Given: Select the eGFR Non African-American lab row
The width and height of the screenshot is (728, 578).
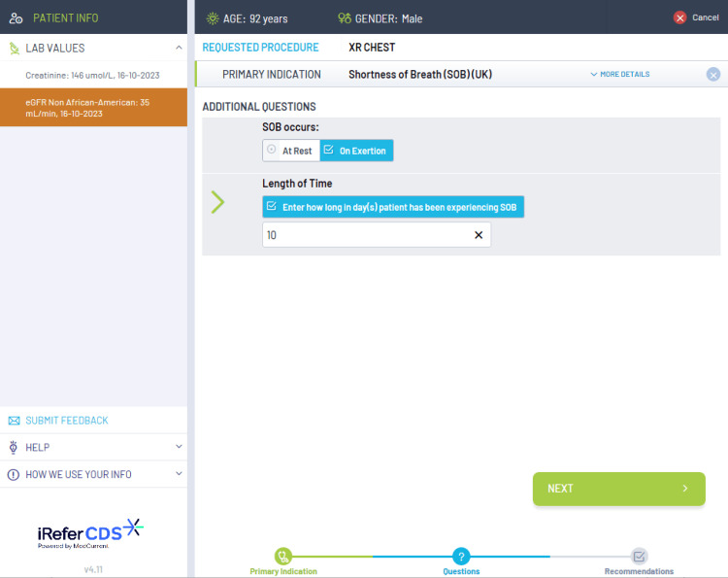Looking at the screenshot, I should 93,107.
